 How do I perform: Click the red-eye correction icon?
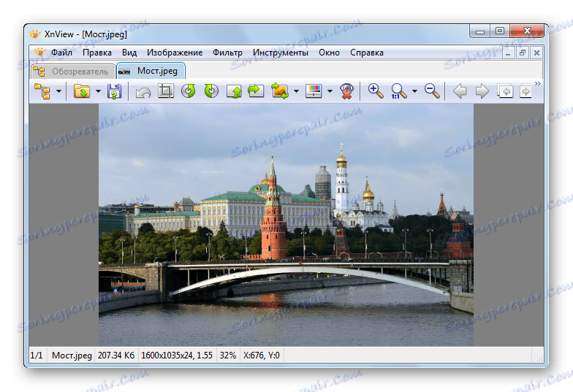(x=346, y=91)
